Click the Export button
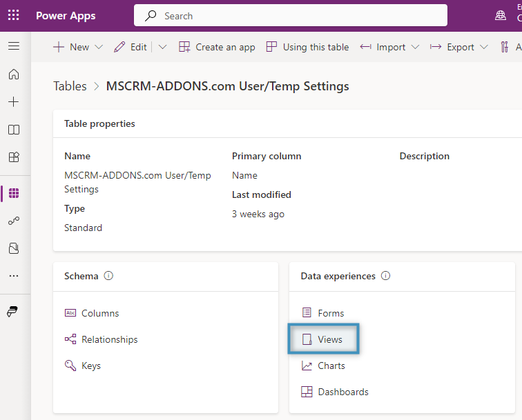 click(x=452, y=47)
